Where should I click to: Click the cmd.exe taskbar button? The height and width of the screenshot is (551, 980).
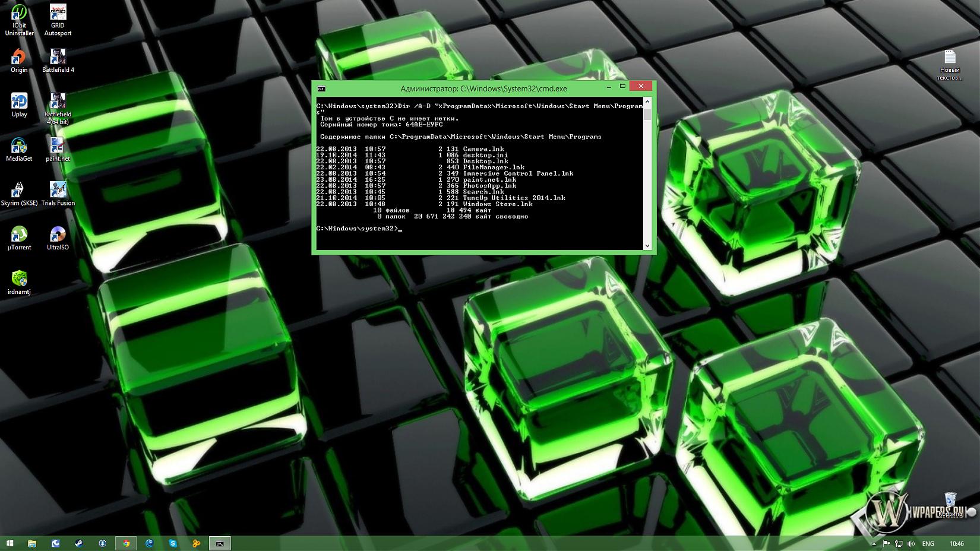click(x=220, y=543)
